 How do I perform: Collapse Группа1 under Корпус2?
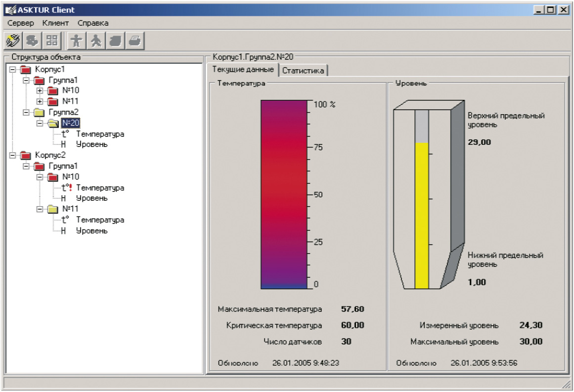26,166
